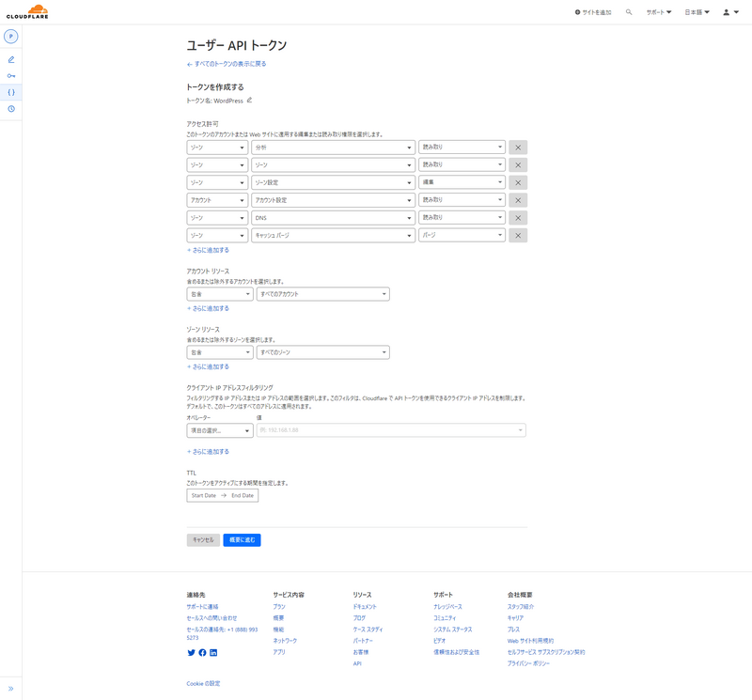752x700 pixels.
Task: Open the profile avatar icon in sidebar
Action: tap(11, 37)
